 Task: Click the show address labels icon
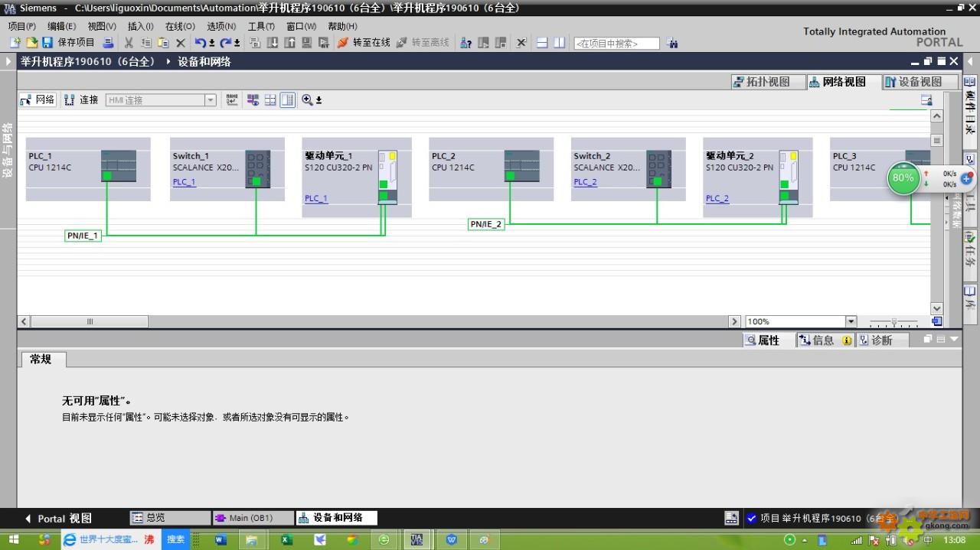tap(253, 99)
